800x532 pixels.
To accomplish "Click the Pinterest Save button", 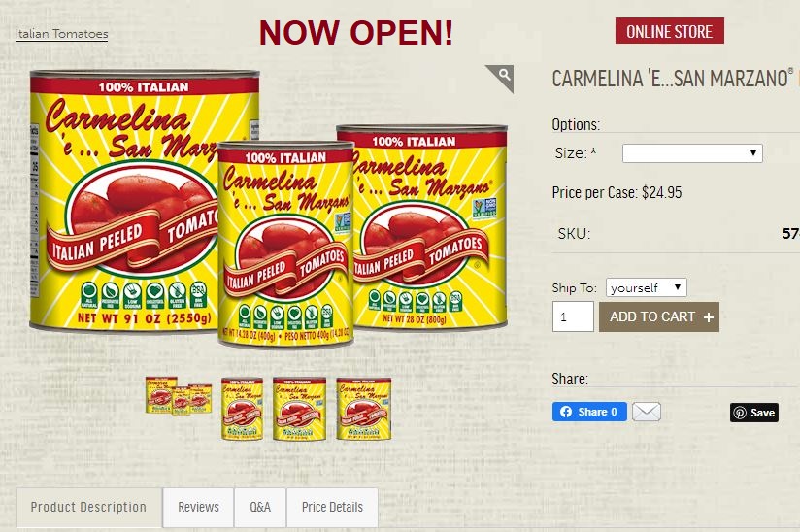I will point(754,413).
